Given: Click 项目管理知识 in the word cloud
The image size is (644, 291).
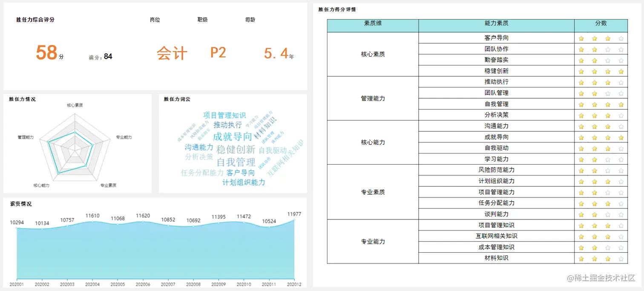Looking at the screenshot, I should pos(224,115).
